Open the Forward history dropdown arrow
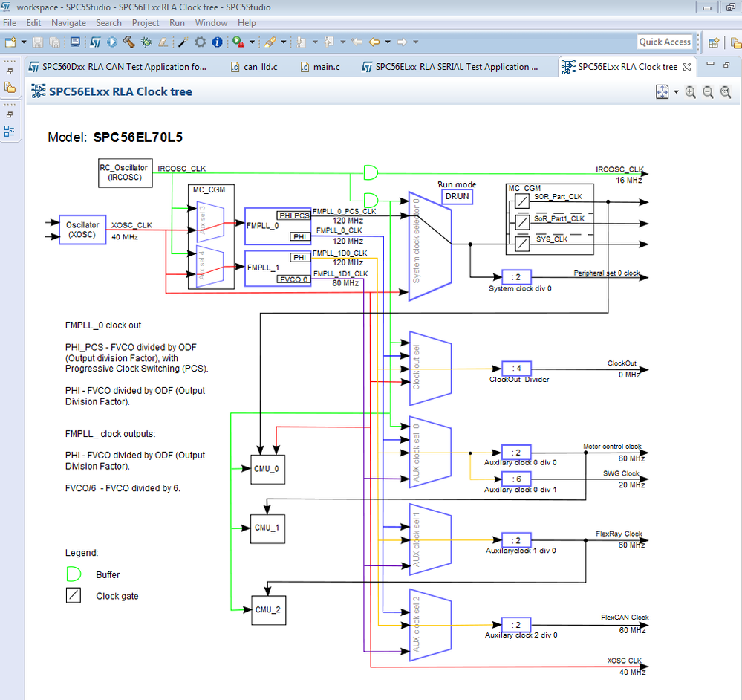 point(415,42)
